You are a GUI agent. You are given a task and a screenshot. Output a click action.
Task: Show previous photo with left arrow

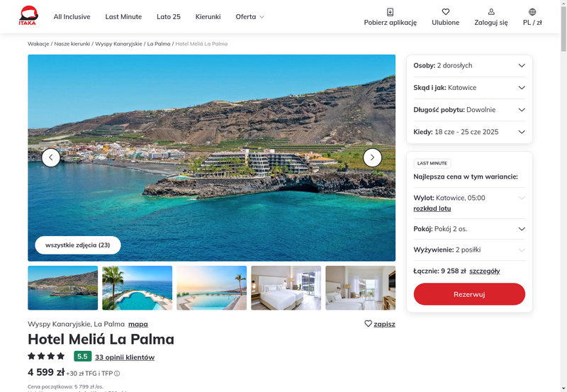(50, 157)
